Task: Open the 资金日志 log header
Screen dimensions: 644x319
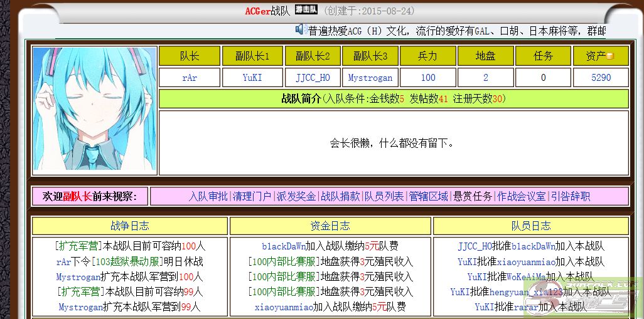Action: 330,226
